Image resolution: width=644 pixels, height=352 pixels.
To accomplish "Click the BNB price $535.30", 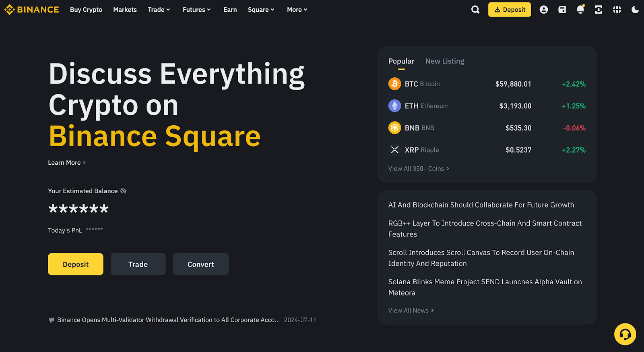I will tap(518, 128).
